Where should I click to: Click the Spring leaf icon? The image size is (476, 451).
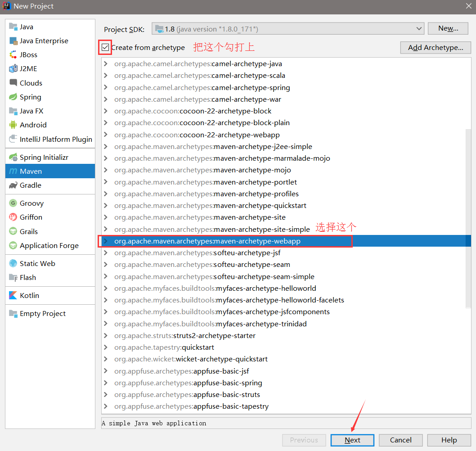click(x=13, y=97)
